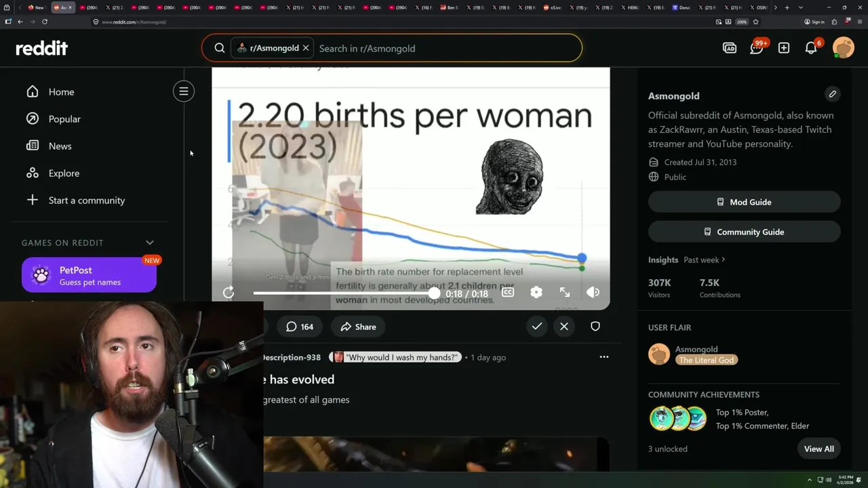Focus the Search in r/Asmongold field

coord(448,48)
